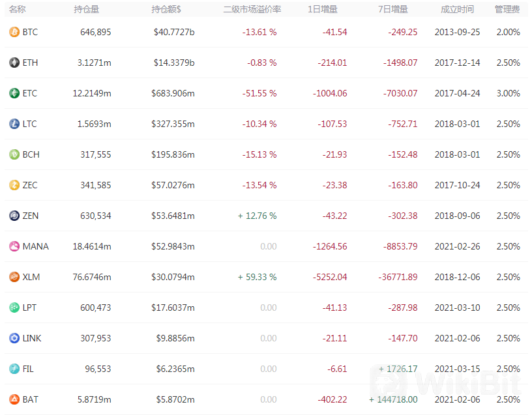Click the ETC coin icon
The width and height of the screenshot is (532, 415).
(14, 93)
